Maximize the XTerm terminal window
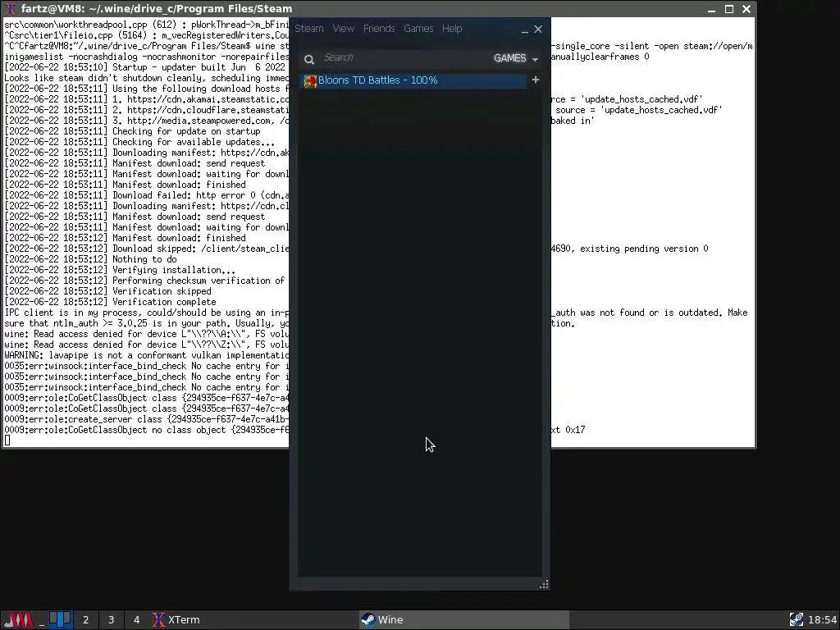The width and height of the screenshot is (840, 630). pos(729,9)
